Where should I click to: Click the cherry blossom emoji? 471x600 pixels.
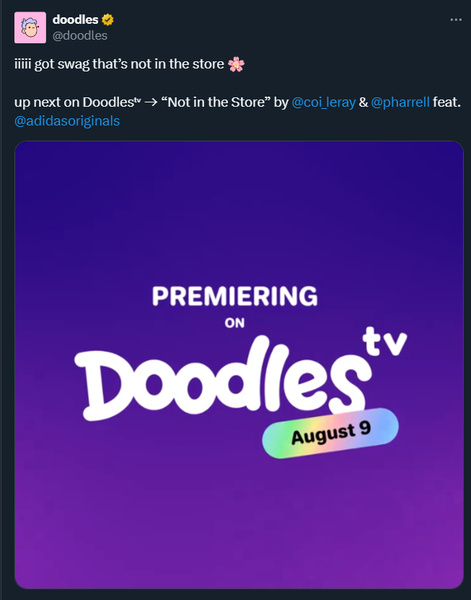[x=236, y=64]
